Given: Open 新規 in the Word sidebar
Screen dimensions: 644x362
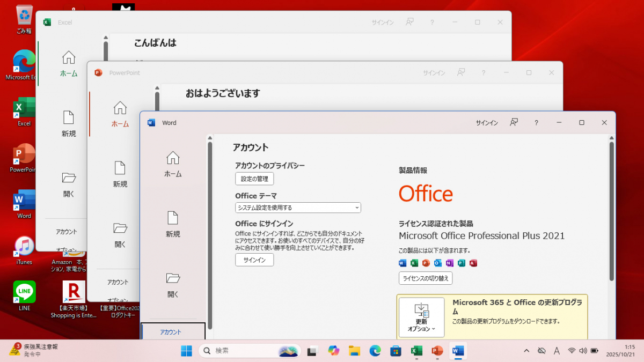Looking at the screenshot, I should 172,225.
